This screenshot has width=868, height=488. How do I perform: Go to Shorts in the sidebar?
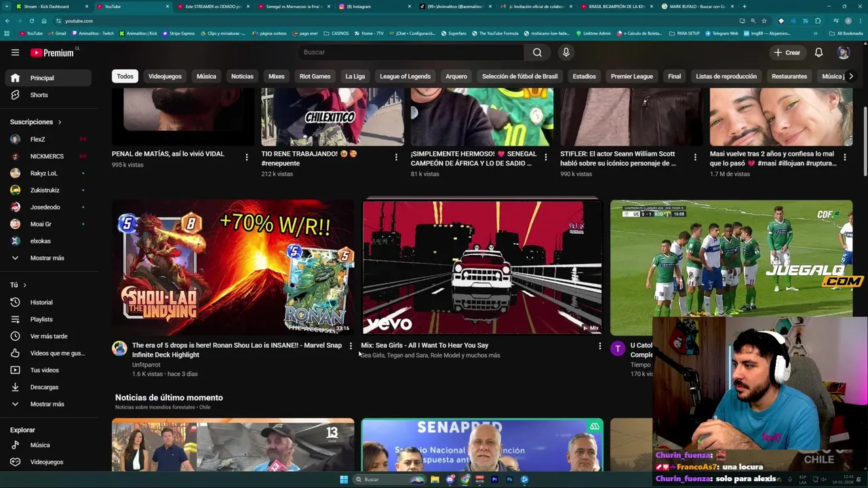48,95
